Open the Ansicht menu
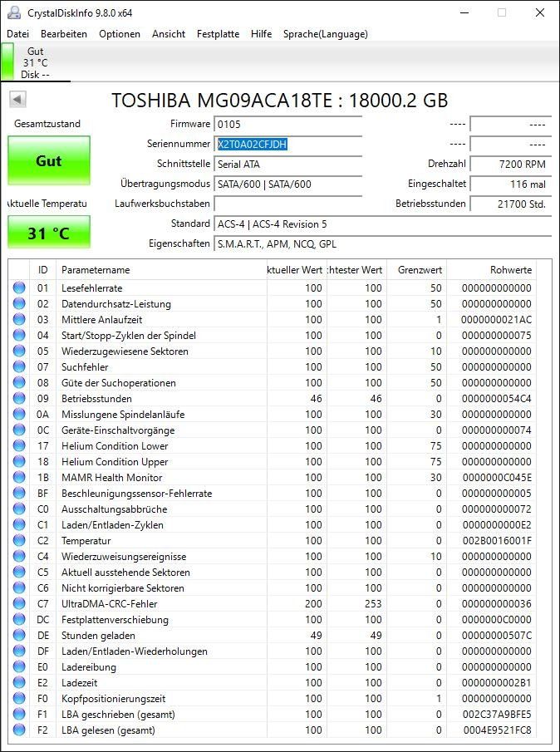Viewport: 560px width, 752px height. coord(169,34)
